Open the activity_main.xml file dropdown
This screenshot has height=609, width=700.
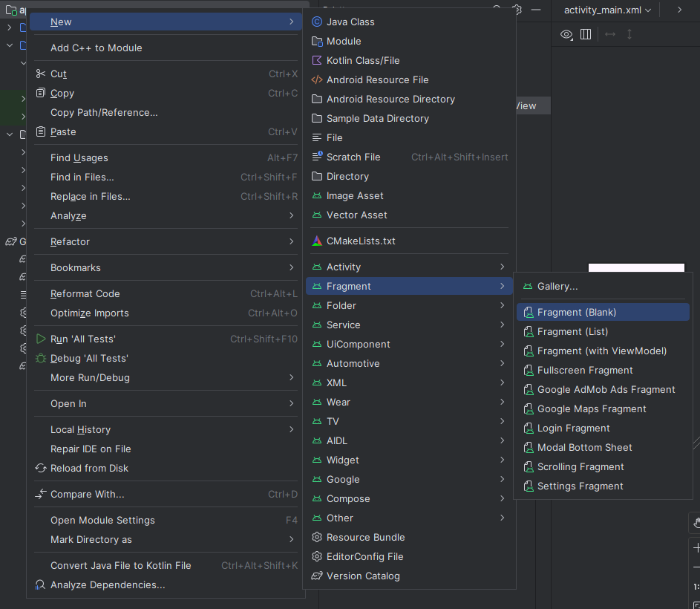(607, 10)
